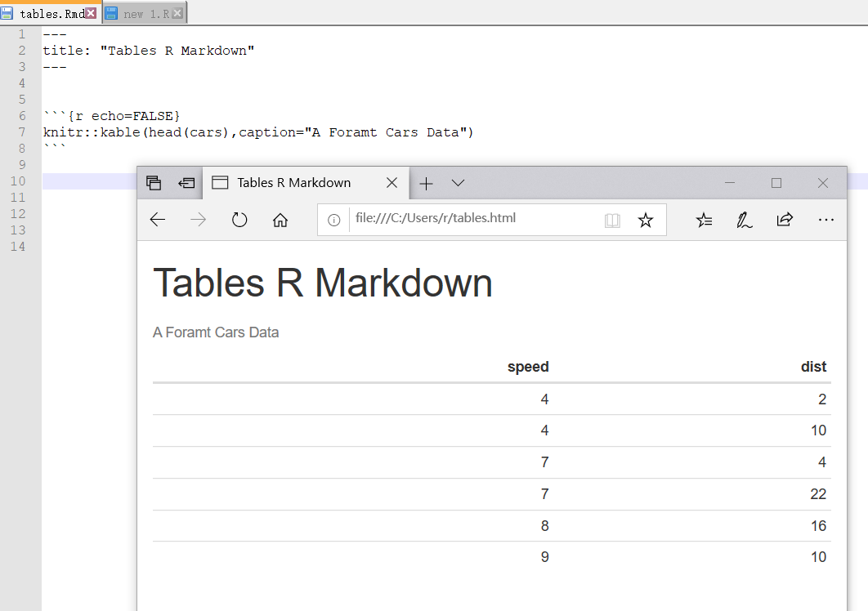Viewport: 868px width, 611px height.
Task: Close the browser window
Action: pyautogui.click(x=822, y=183)
